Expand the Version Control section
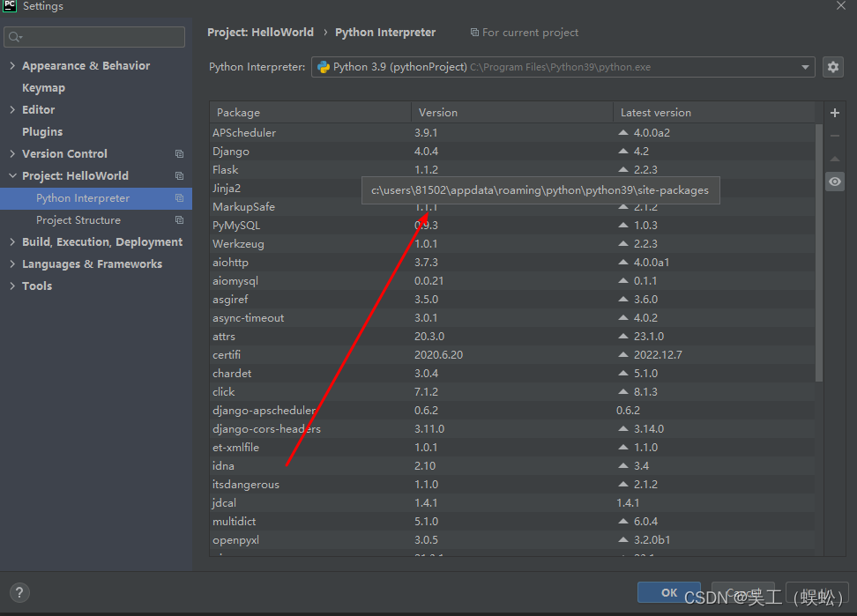This screenshot has width=857, height=616. 12,154
